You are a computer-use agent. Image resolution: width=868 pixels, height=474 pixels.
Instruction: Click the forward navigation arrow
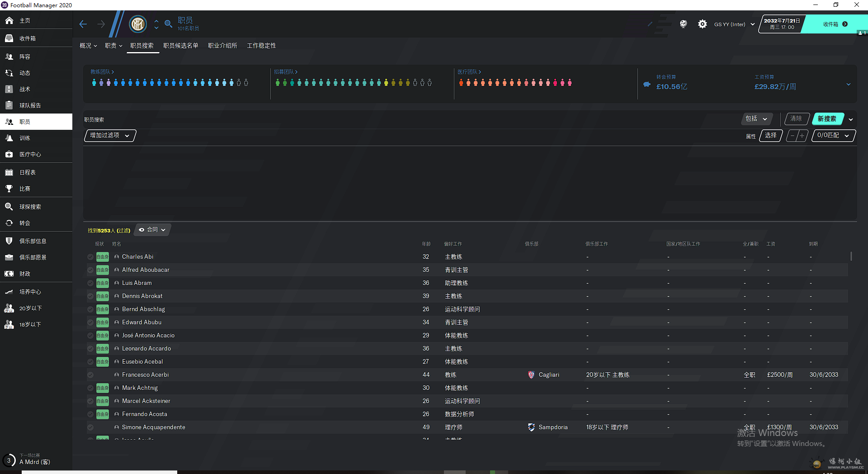(x=101, y=24)
